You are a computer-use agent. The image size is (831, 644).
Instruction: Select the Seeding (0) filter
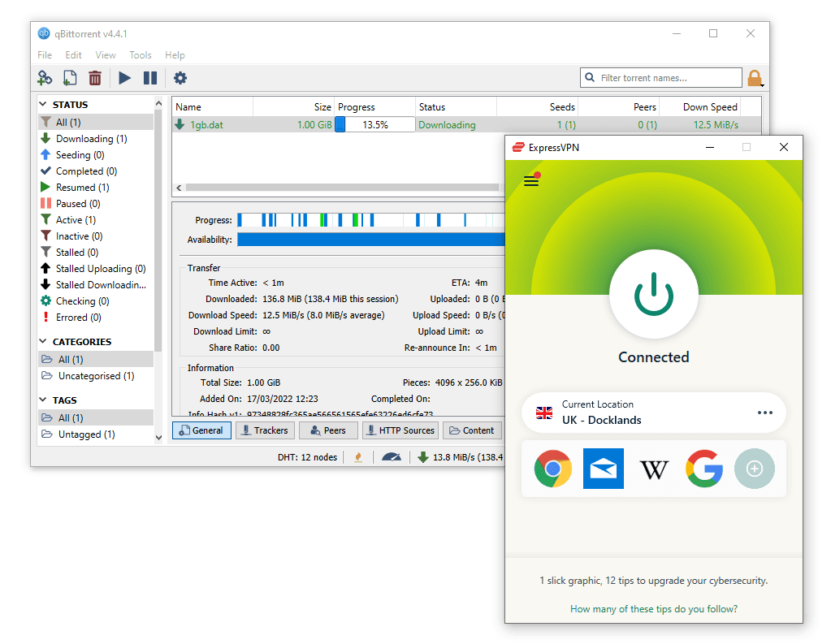click(96, 155)
